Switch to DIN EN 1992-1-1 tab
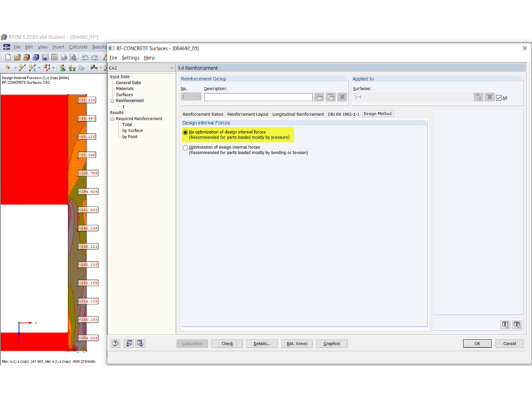This screenshot has width=532, height=399. (344, 114)
